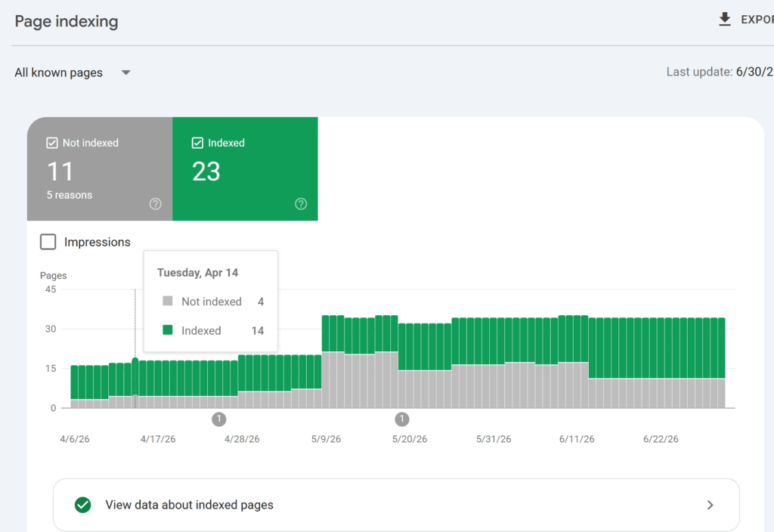Viewport: 774px width, 532px height.
Task: Click the 30 y-axis value
Action: (51, 329)
